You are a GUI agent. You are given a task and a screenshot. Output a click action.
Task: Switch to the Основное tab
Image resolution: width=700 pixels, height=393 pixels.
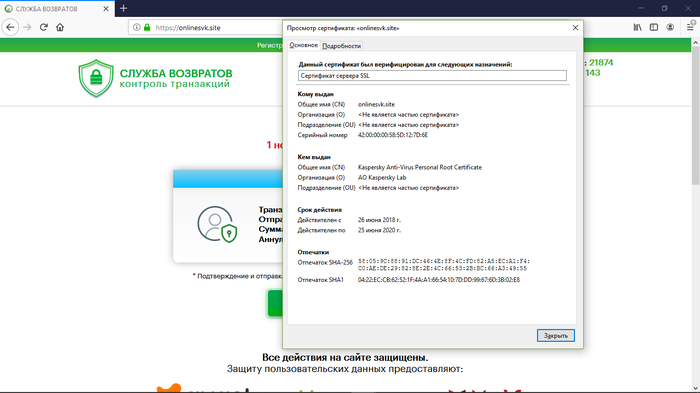(x=304, y=45)
